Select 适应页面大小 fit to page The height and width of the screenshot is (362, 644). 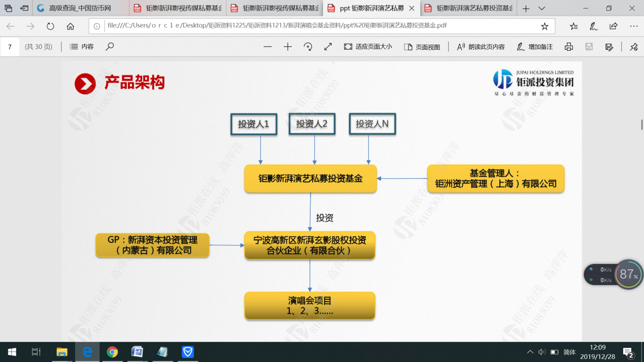pyautogui.click(x=368, y=47)
